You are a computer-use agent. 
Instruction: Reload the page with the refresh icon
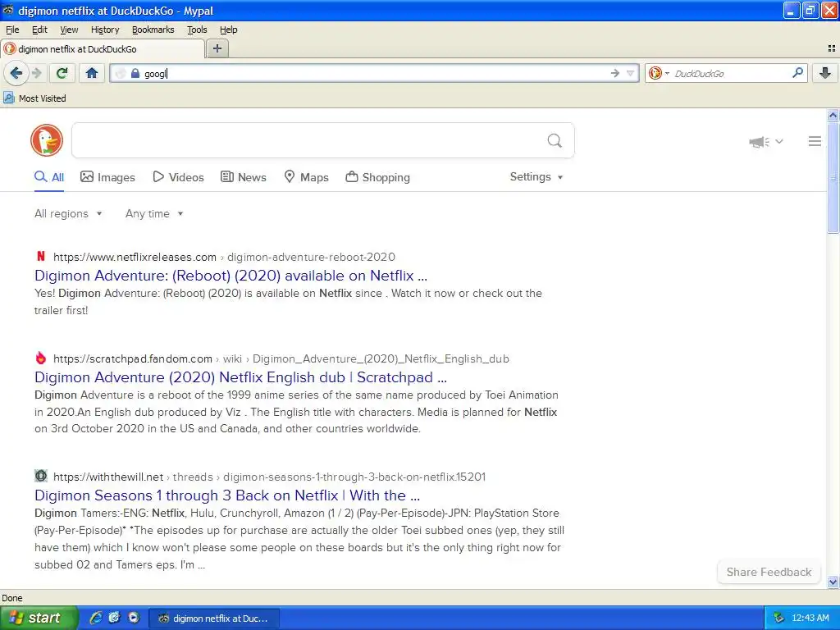[62, 73]
